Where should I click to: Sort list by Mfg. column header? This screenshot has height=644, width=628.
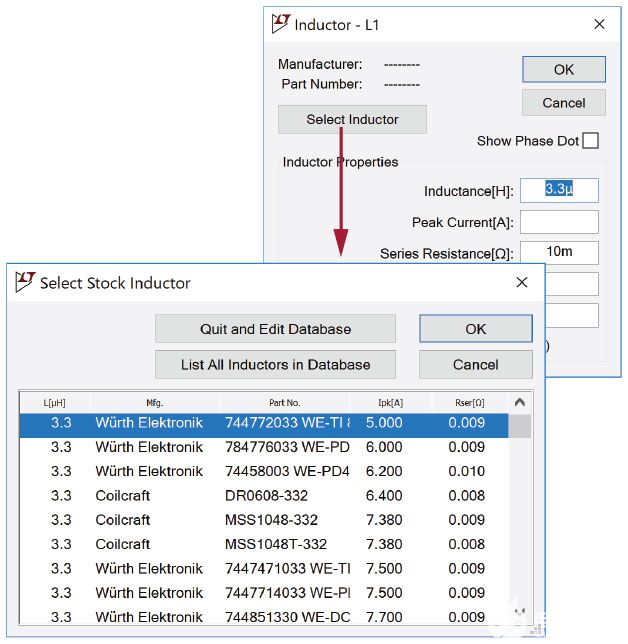point(154,402)
